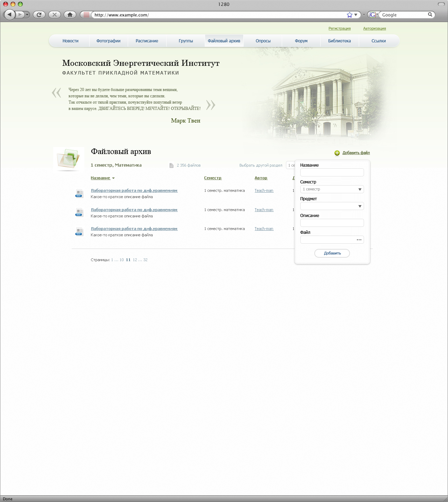This screenshot has height=502, width=448.
Task: Go to the browser home page icon
Action: [x=70, y=15]
